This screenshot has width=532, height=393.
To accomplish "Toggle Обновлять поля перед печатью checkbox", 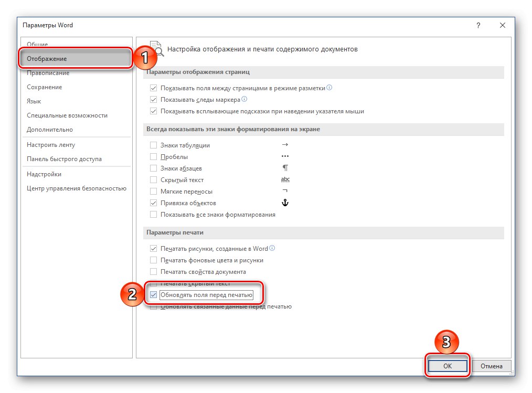I will pyautogui.click(x=153, y=295).
